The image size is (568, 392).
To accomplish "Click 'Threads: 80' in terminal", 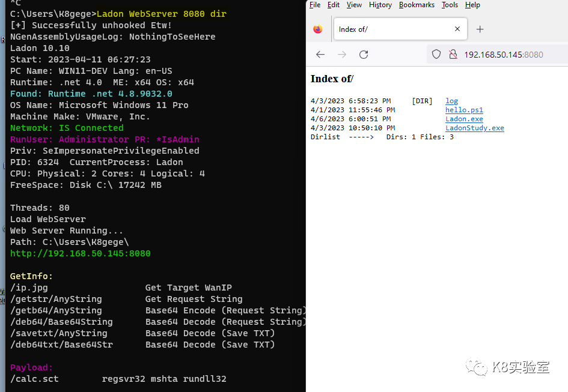I will click(40, 208).
